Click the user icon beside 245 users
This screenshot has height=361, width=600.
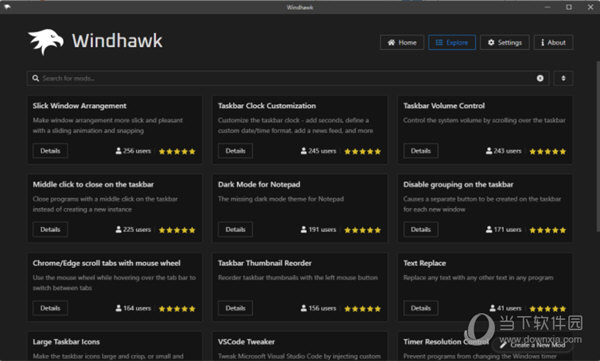pyautogui.click(x=303, y=151)
